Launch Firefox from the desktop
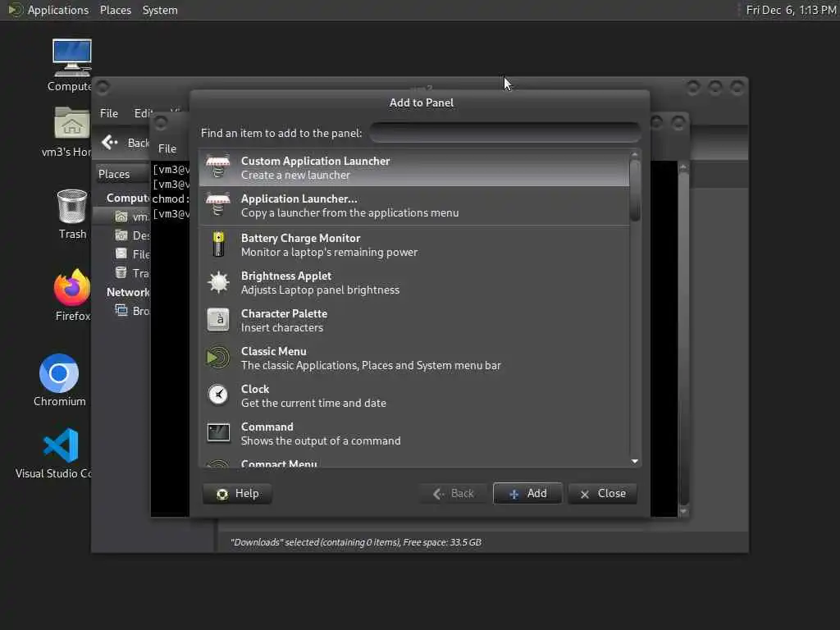840x630 pixels. click(x=72, y=288)
